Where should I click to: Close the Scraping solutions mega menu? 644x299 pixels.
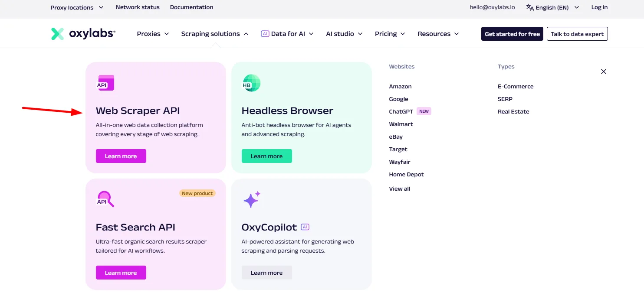(x=604, y=71)
